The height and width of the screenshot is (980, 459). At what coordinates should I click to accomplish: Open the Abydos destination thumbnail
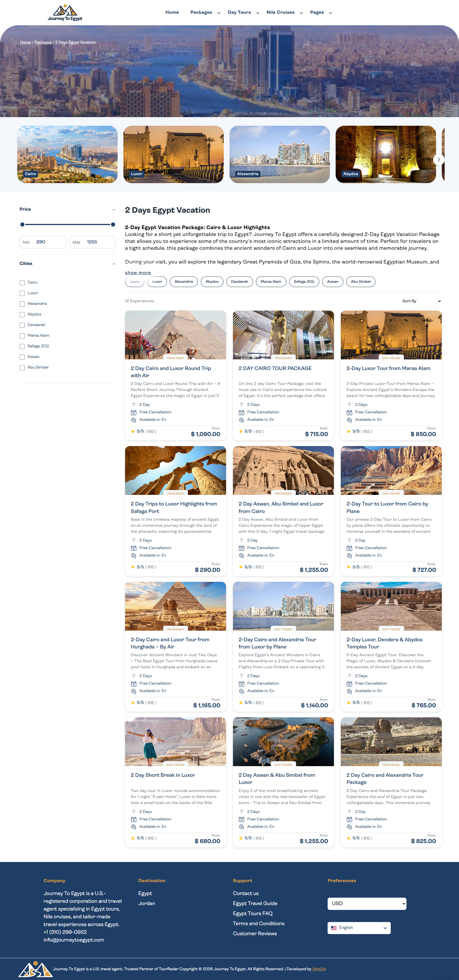click(386, 154)
